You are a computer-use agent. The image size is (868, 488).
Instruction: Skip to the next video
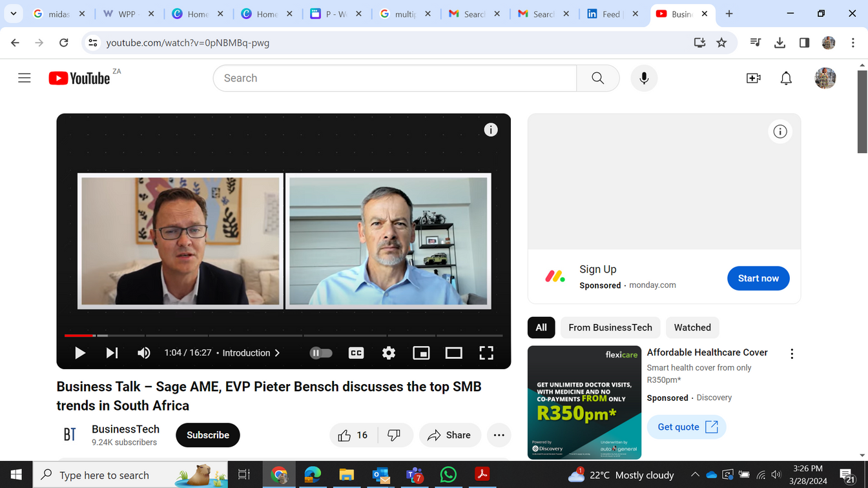coord(112,352)
